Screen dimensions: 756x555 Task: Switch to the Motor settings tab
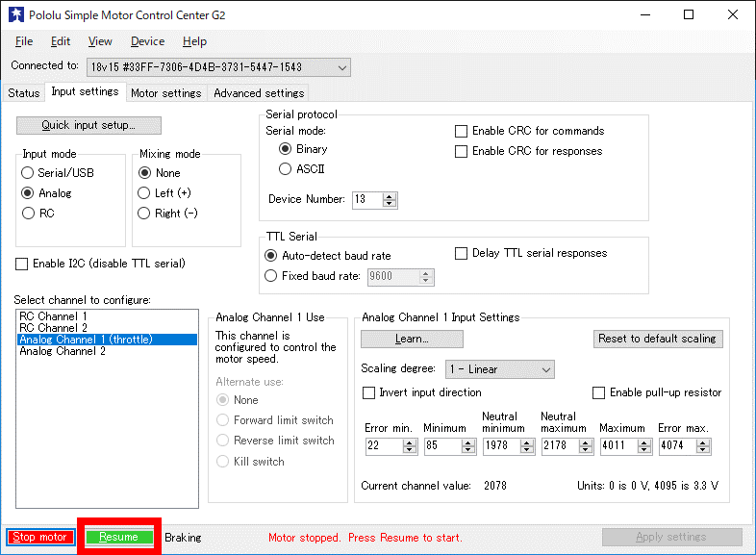[x=165, y=93]
